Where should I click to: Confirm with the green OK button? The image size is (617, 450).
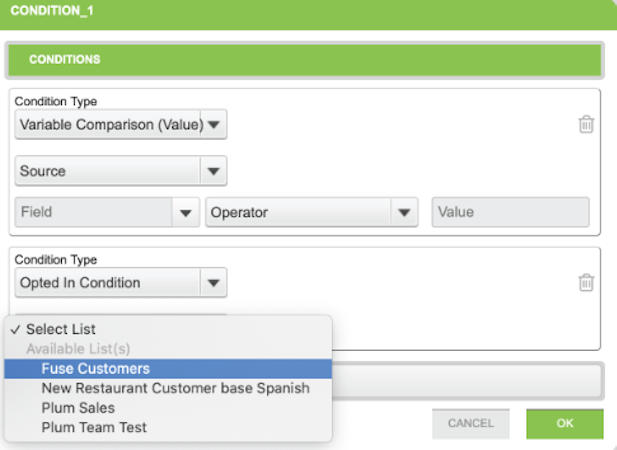(565, 423)
